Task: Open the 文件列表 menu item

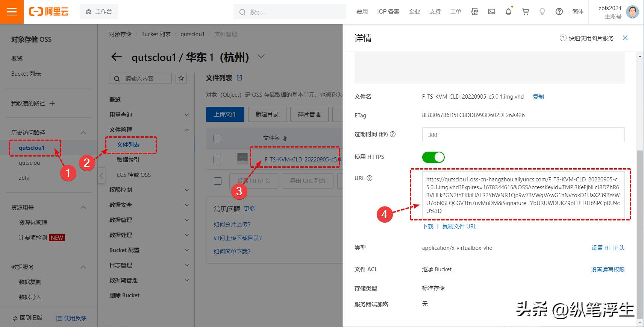Action: point(128,144)
